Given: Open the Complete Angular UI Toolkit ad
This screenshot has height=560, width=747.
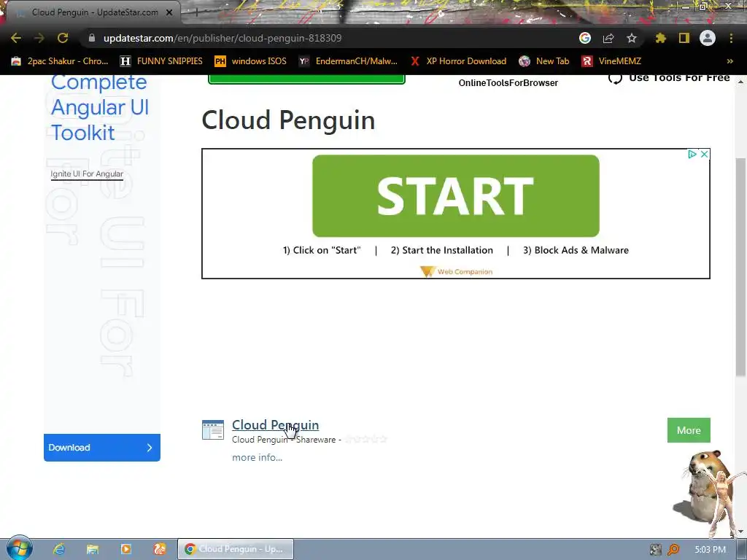Looking at the screenshot, I should 100,108.
